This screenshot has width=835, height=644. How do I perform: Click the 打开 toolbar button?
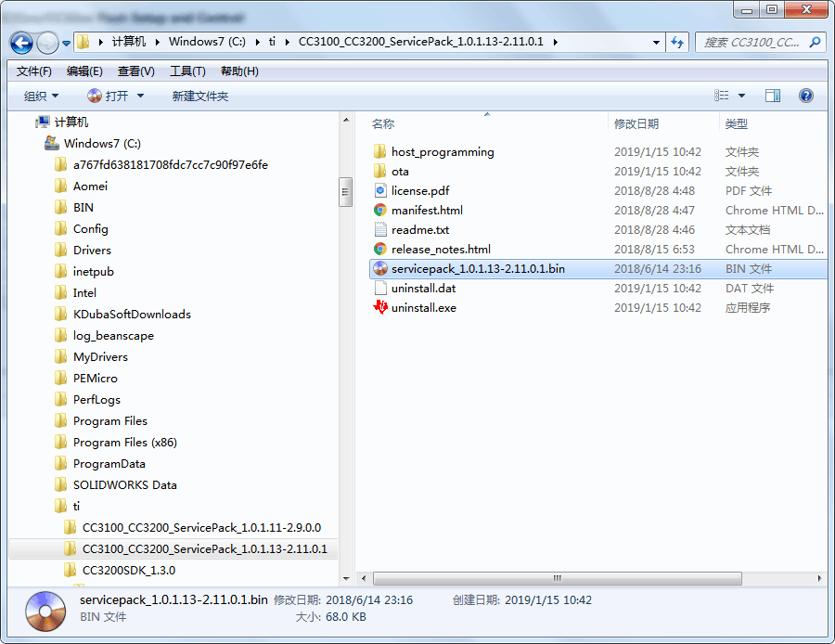coord(109,96)
